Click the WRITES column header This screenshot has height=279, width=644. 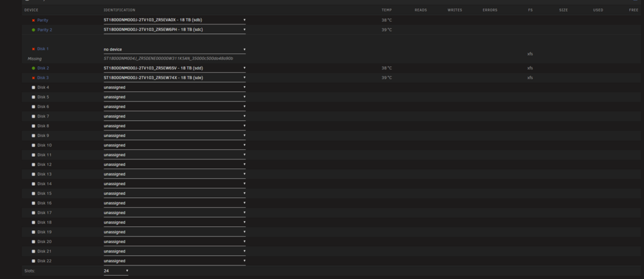pos(455,10)
